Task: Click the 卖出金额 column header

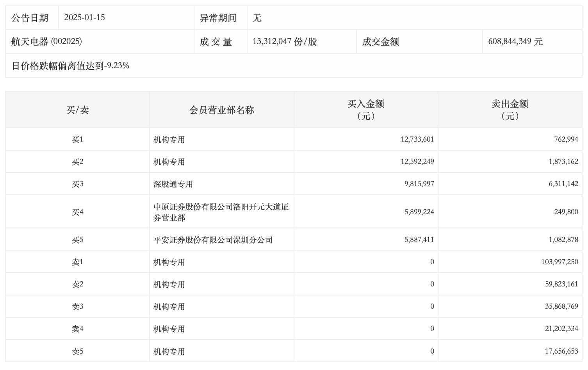Action: pos(510,110)
